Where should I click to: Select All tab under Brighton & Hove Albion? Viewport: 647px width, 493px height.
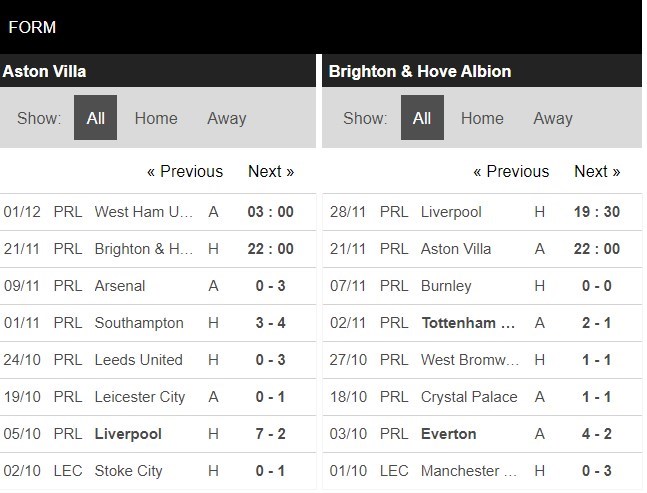[x=422, y=118]
